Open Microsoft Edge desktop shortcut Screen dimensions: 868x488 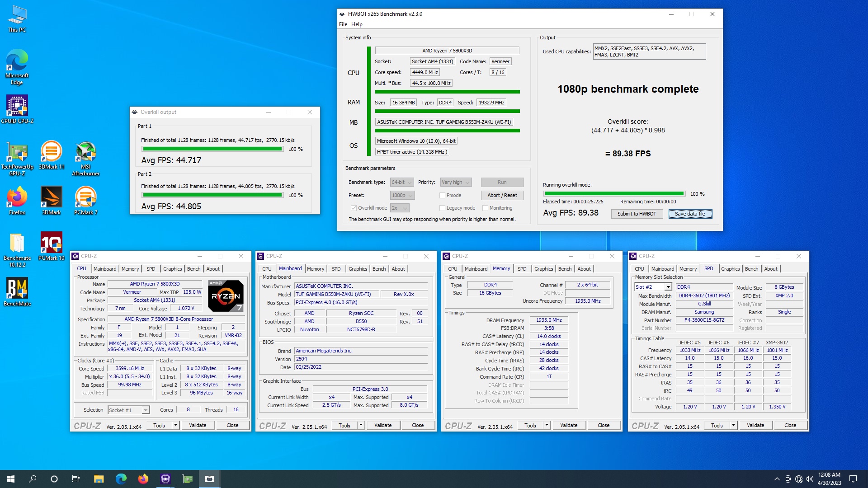(17, 67)
